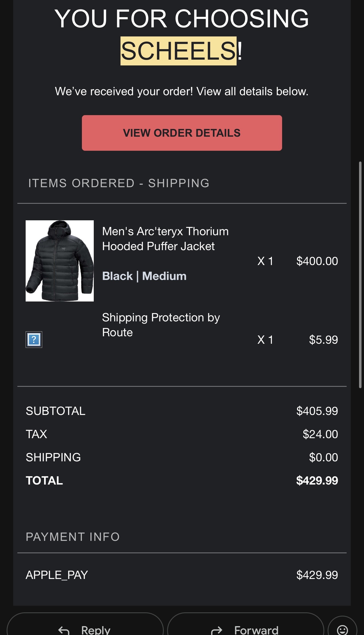
Task: Tap the missing image question mark icon
Action: [x=34, y=339]
